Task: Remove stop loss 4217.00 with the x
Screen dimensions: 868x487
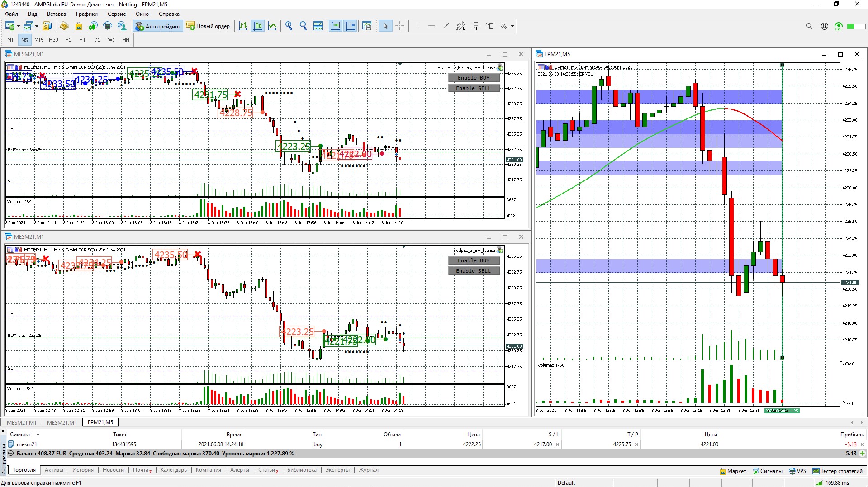Action: coord(557,444)
